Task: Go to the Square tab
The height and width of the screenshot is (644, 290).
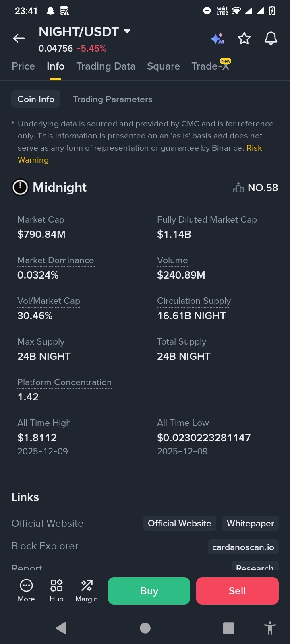Action: pos(163,66)
